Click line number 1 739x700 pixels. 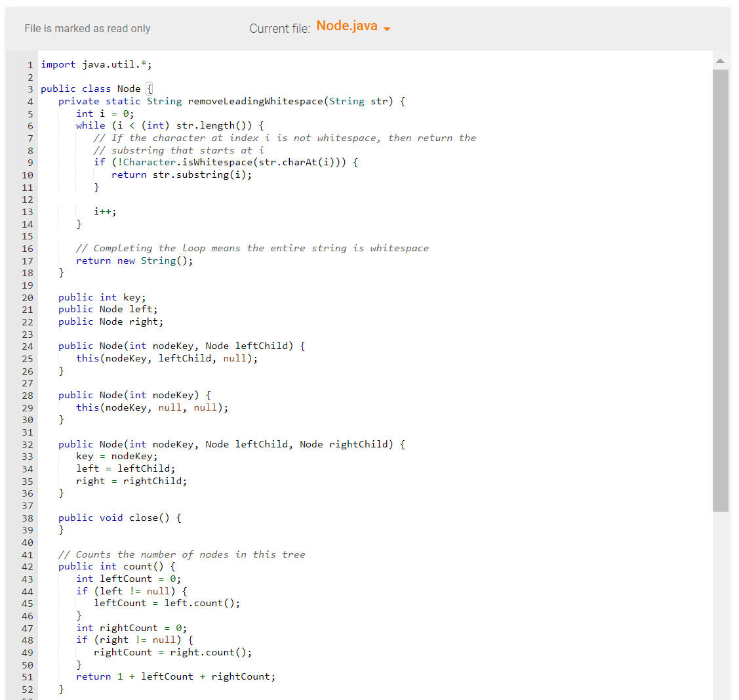point(30,64)
